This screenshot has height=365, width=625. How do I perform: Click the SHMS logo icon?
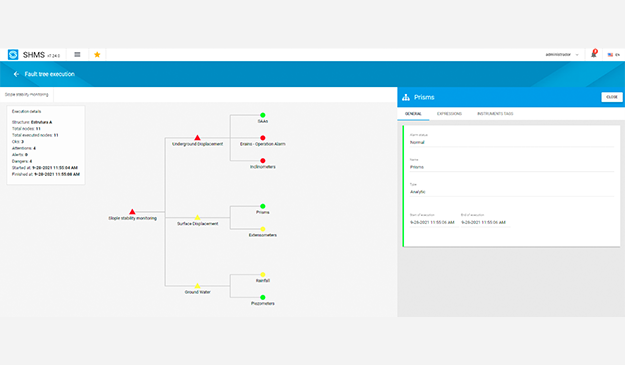coord(13,55)
